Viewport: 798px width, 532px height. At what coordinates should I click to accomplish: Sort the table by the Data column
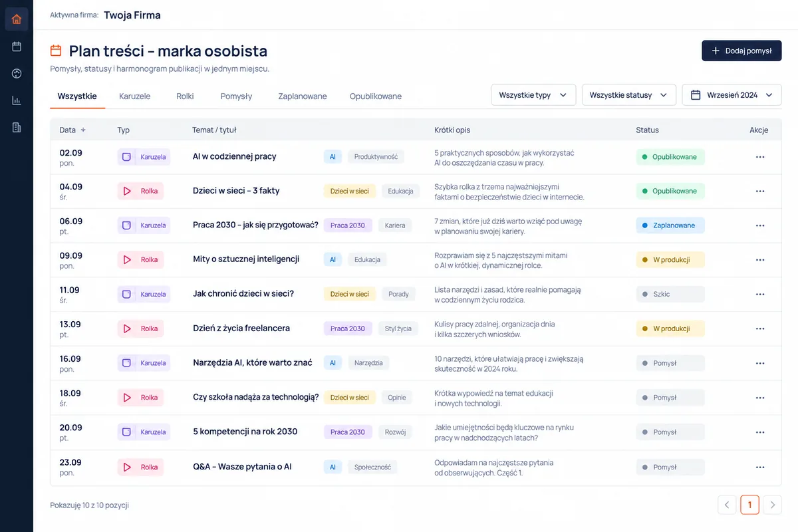[72, 130]
